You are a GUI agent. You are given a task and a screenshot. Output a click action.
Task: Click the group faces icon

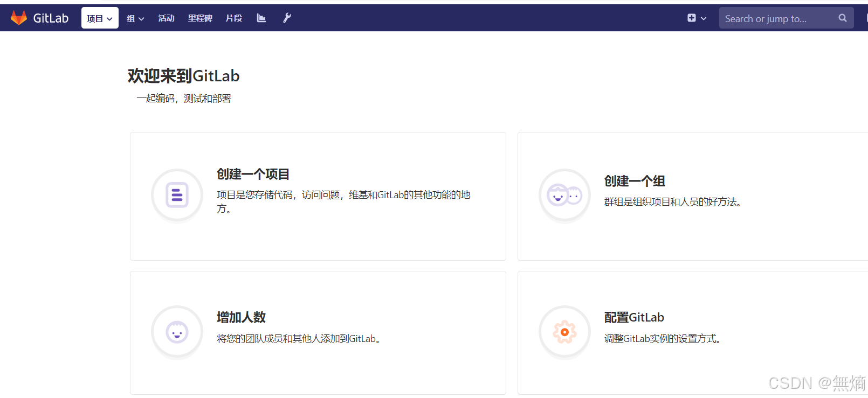(x=564, y=195)
